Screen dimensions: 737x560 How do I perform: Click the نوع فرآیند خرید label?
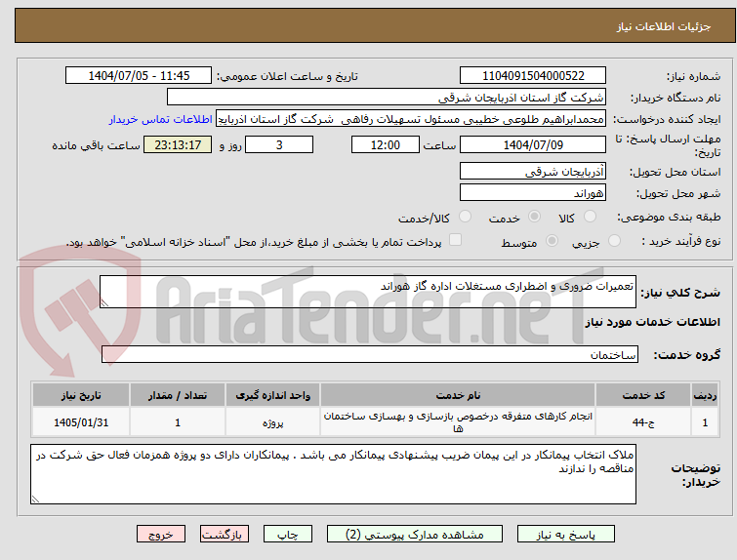point(681,241)
